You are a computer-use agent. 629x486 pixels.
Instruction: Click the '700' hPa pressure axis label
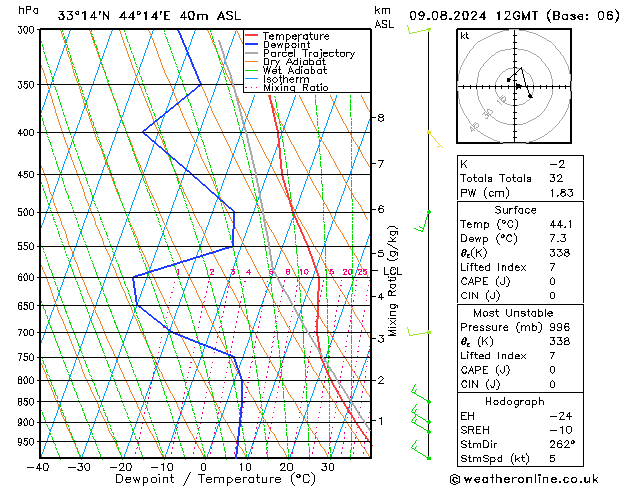click(28, 333)
